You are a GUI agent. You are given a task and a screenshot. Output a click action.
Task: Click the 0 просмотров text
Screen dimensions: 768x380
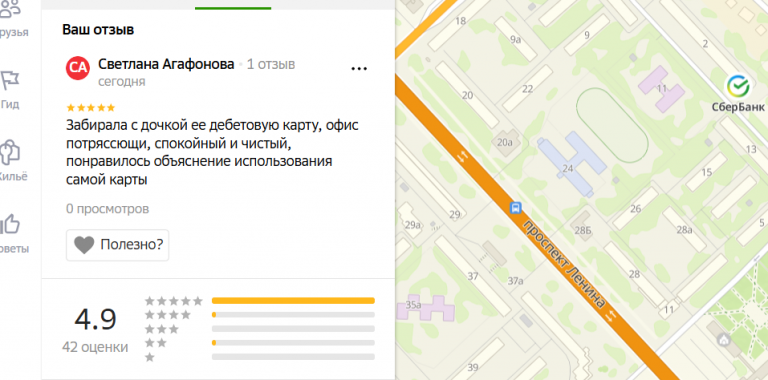(107, 209)
